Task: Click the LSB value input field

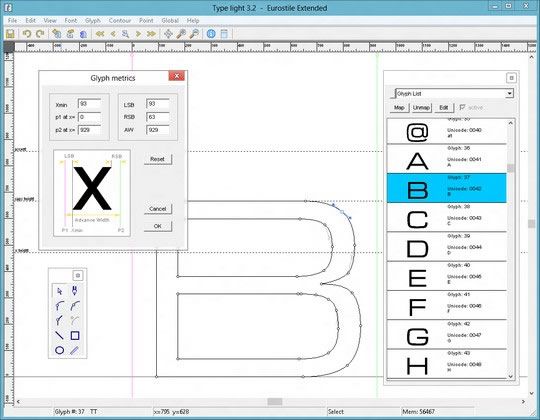Action: (158, 104)
